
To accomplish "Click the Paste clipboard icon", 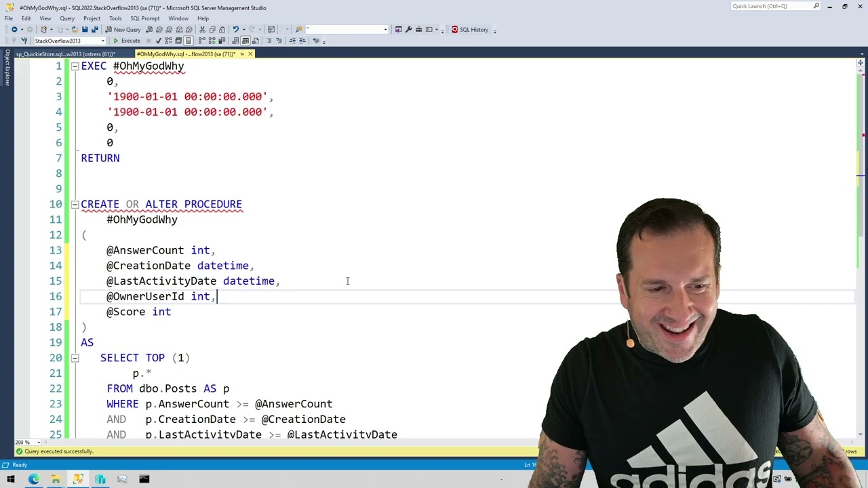I will pyautogui.click(x=222, y=29).
